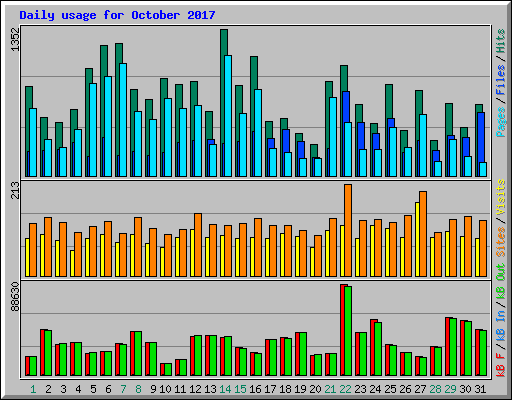This screenshot has width=512, height=400.
Task: Click green weekend day label 28
Action: coord(435,389)
